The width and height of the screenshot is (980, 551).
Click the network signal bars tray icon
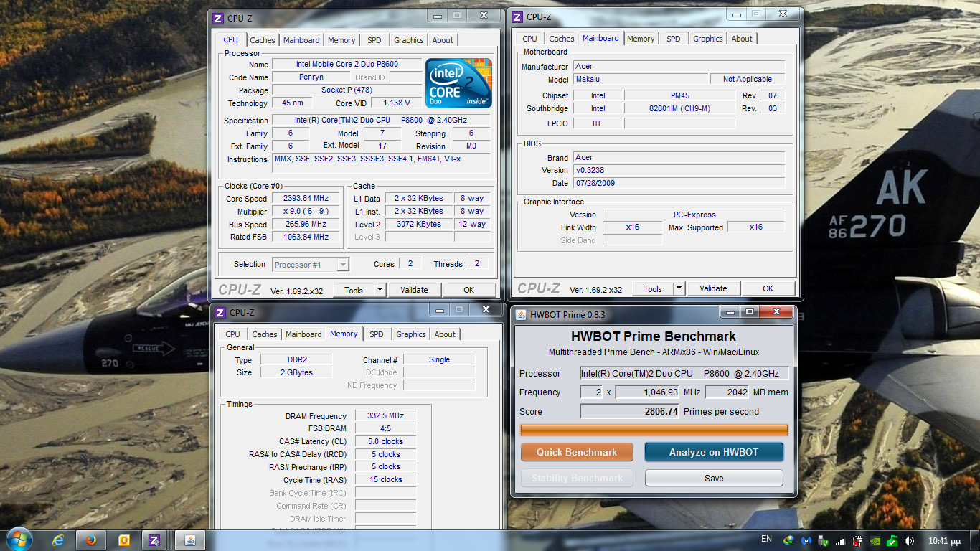coord(840,540)
